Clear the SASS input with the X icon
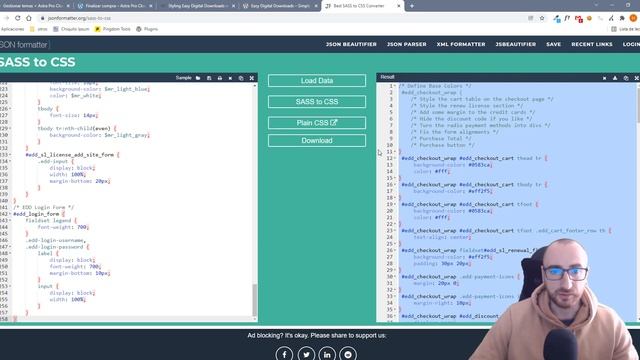 coord(230,78)
